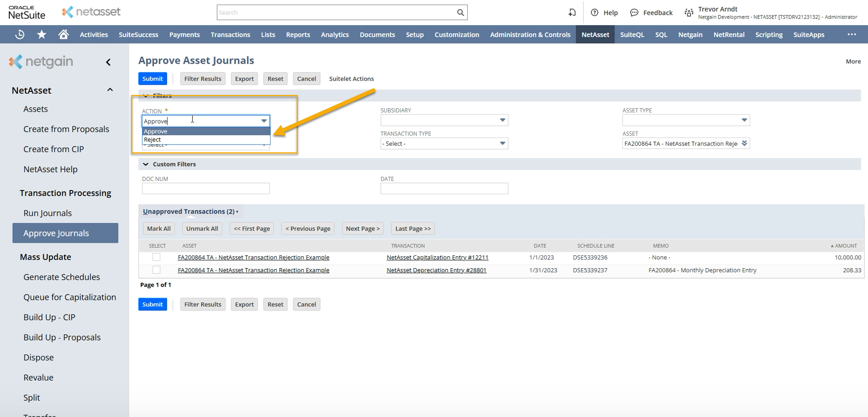This screenshot has width=868, height=417.
Task: Click the netasset logo in header
Action: (91, 12)
